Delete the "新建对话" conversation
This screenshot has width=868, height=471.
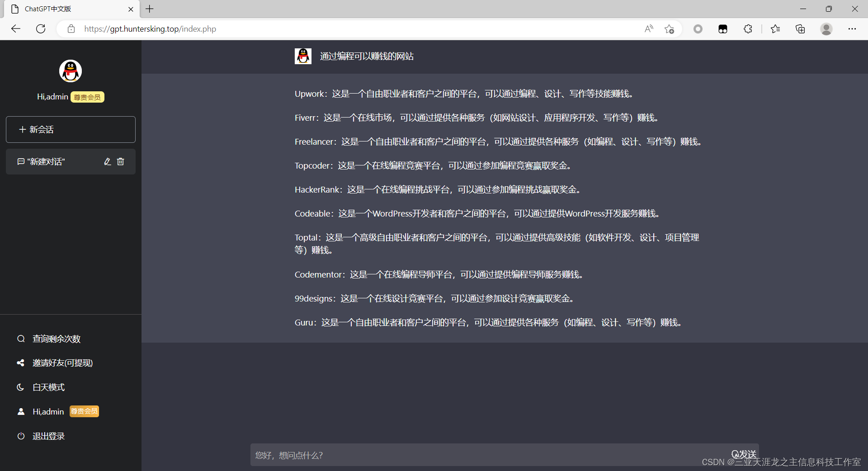pos(121,161)
